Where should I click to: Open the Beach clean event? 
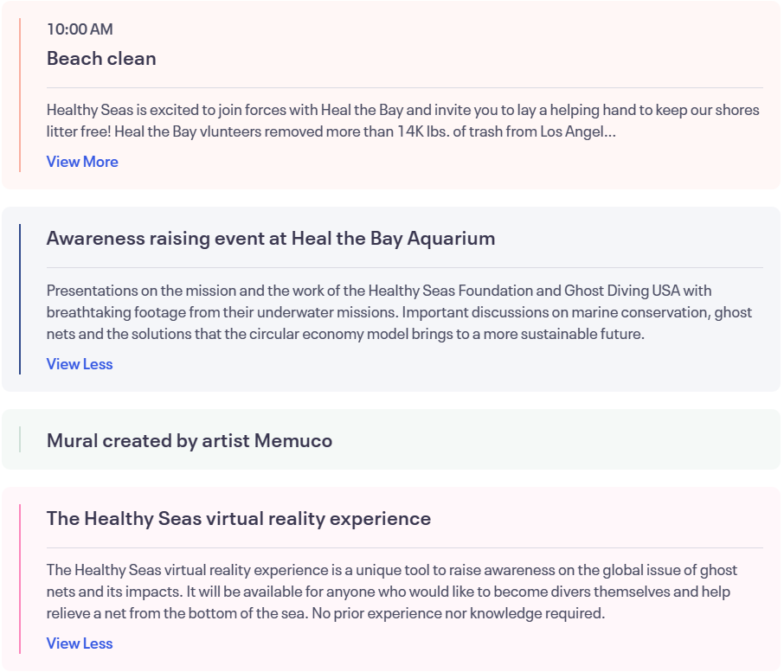click(101, 58)
